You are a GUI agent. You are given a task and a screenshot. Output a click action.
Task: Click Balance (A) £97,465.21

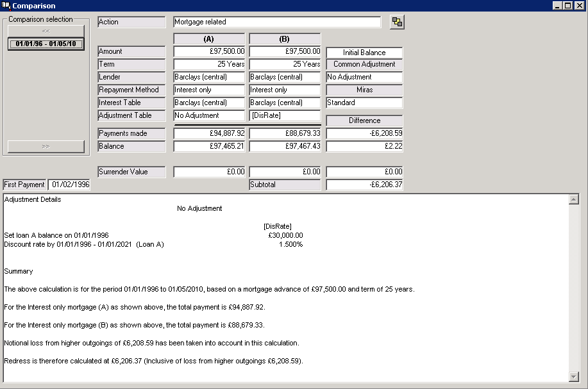[209, 146]
